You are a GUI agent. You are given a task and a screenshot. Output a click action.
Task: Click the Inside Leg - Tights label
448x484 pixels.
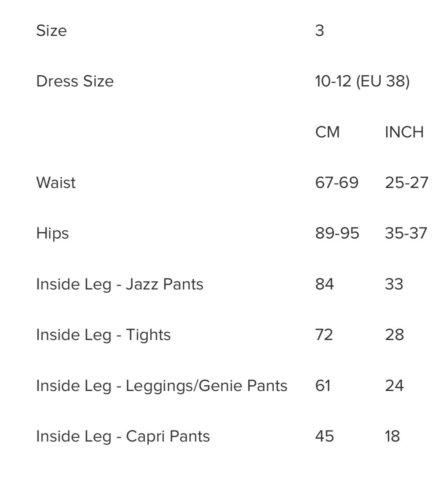[103, 335]
